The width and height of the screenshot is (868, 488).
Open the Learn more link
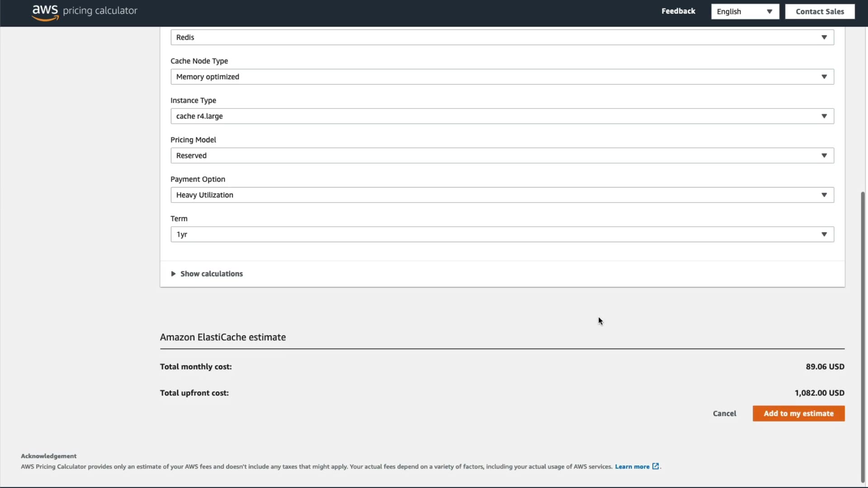point(632,466)
